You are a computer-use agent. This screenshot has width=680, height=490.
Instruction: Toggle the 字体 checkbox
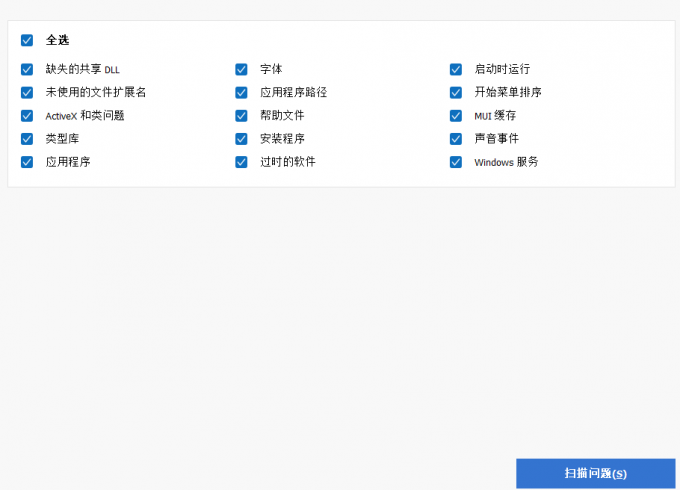[x=241, y=69]
